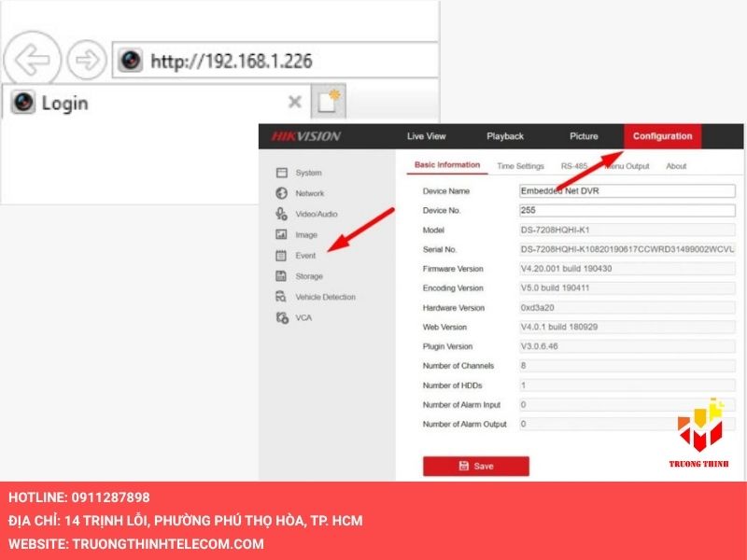Click Number of Alarm Input value
Screen dimensions: 747x560
pos(627,405)
